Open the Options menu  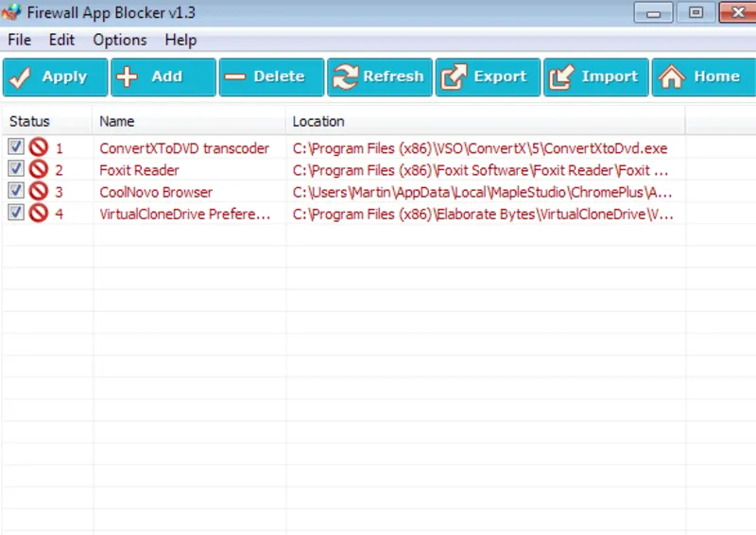120,40
